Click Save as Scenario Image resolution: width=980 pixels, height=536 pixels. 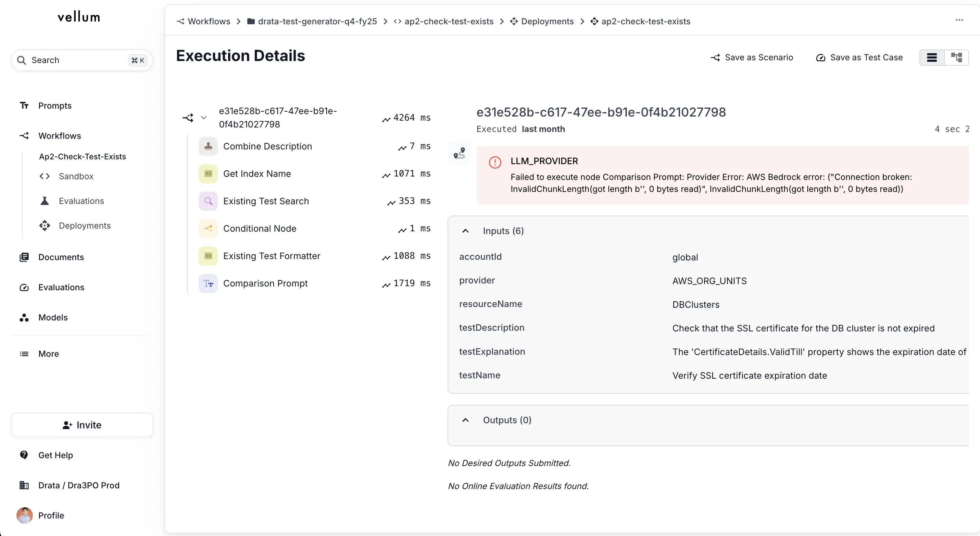click(752, 58)
